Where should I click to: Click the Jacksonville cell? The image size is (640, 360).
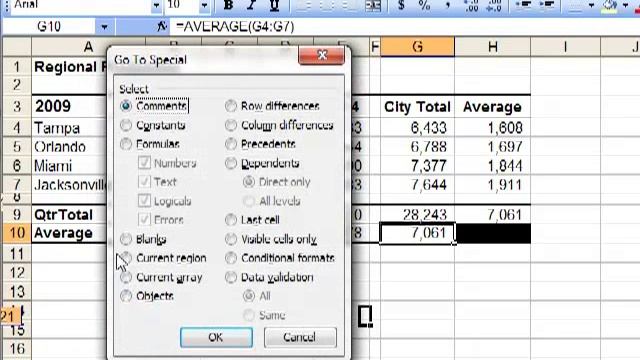coord(69,185)
